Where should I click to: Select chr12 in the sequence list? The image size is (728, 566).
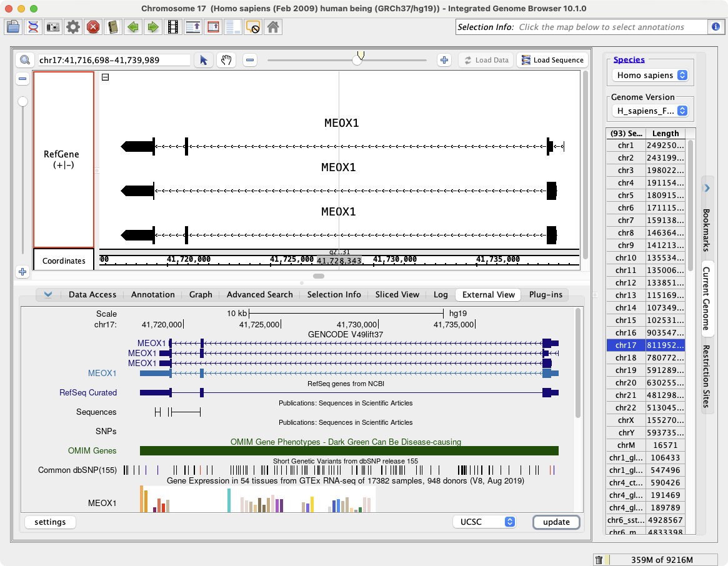pyautogui.click(x=626, y=282)
